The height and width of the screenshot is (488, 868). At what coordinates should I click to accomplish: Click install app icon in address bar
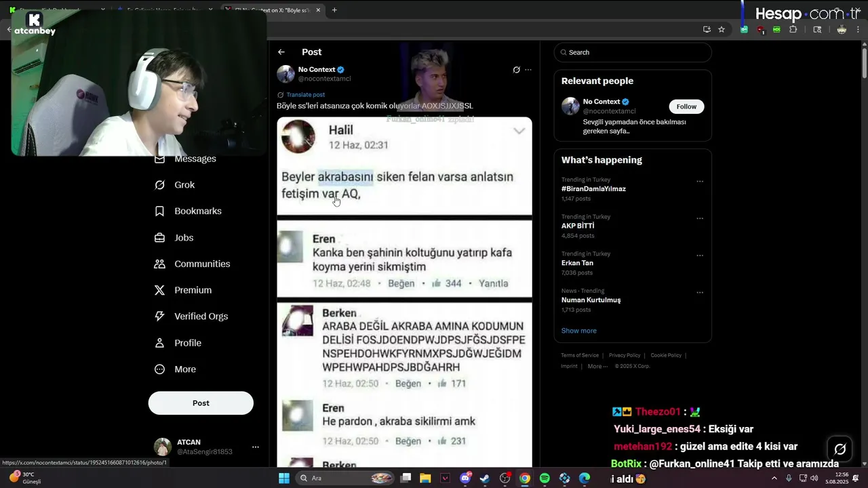point(707,30)
